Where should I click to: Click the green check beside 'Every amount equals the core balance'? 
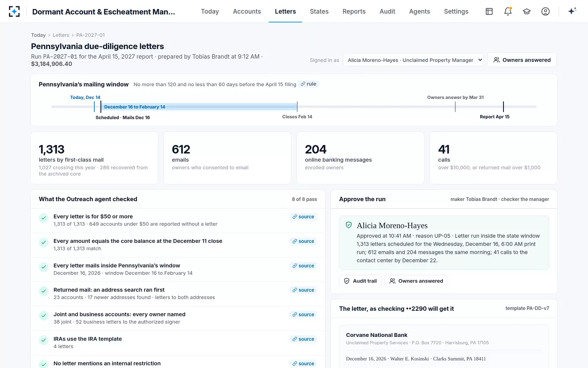[x=44, y=242]
